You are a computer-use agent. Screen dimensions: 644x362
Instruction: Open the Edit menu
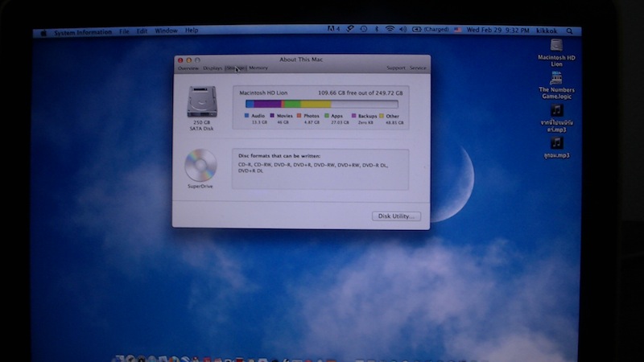click(142, 31)
